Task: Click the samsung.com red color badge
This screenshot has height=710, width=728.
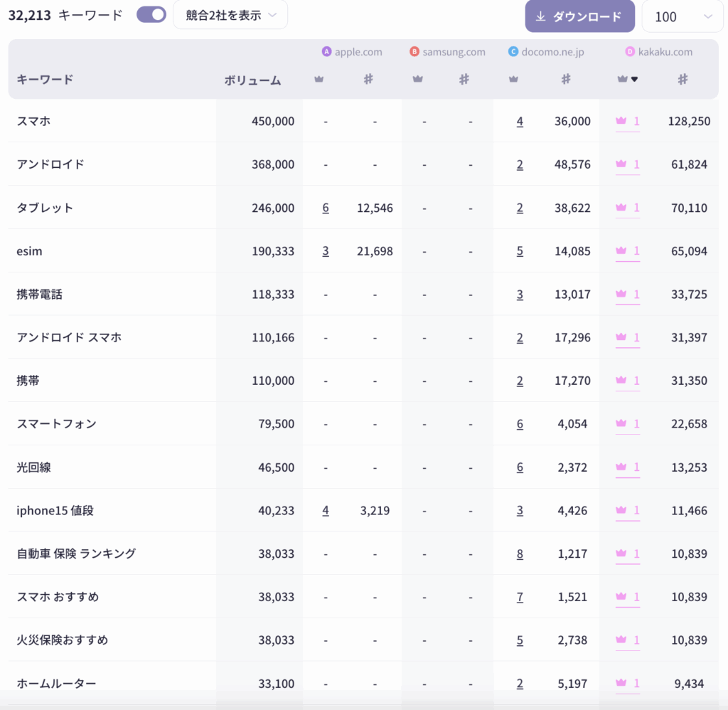Action: pyautogui.click(x=414, y=52)
